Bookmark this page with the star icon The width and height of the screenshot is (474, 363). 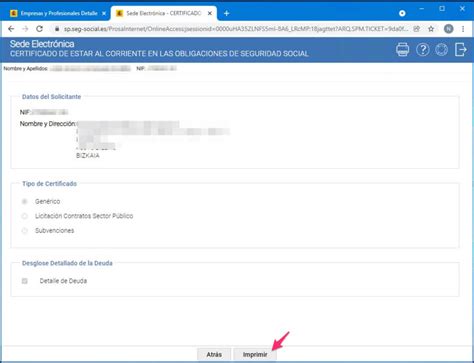[x=431, y=29]
